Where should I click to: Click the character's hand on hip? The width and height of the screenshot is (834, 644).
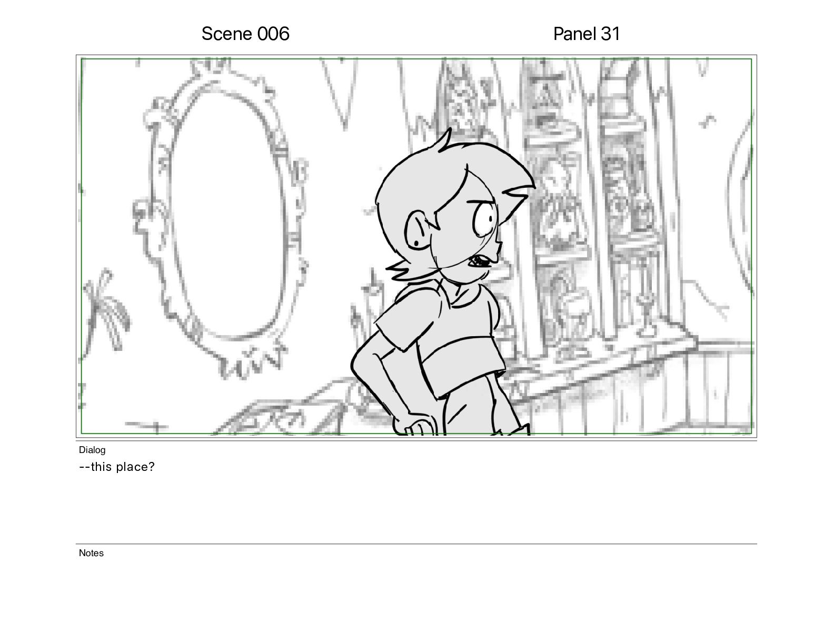point(419,425)
